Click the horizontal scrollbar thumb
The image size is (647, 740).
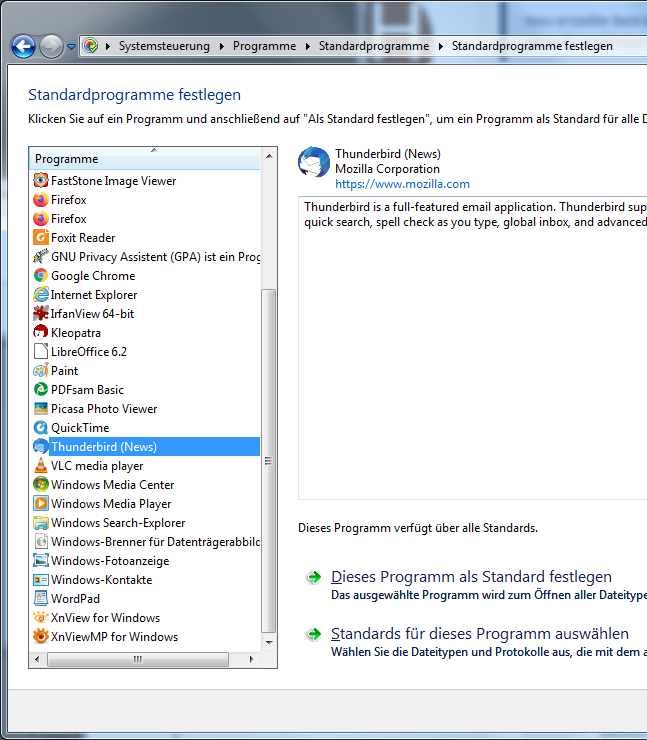pos(138,659)
